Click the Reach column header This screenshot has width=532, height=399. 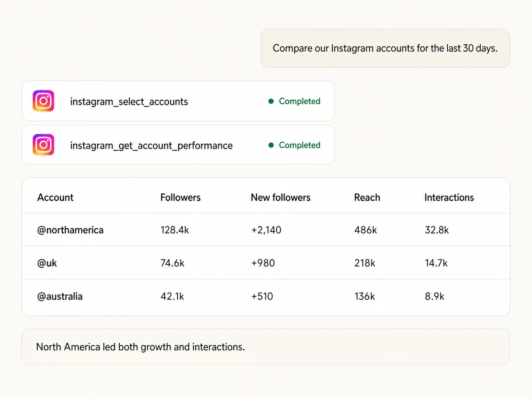coord(367,197)
